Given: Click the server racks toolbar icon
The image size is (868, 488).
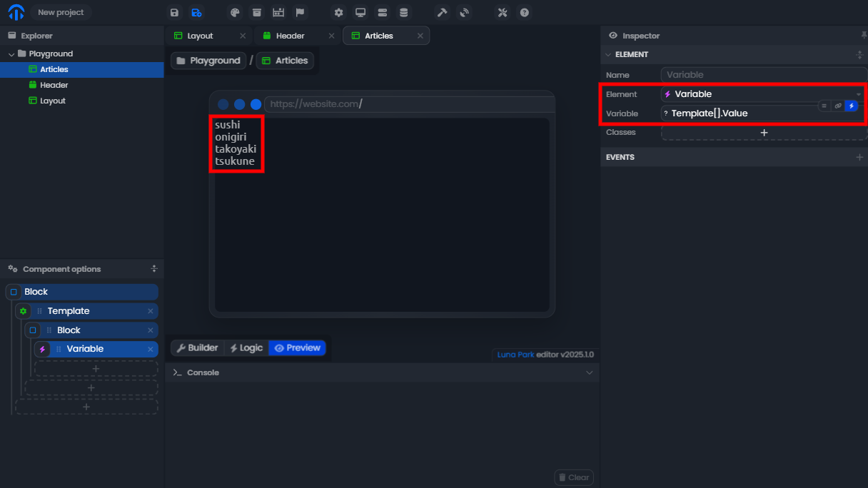Looking at the screenshot, I should coord(382,13).
